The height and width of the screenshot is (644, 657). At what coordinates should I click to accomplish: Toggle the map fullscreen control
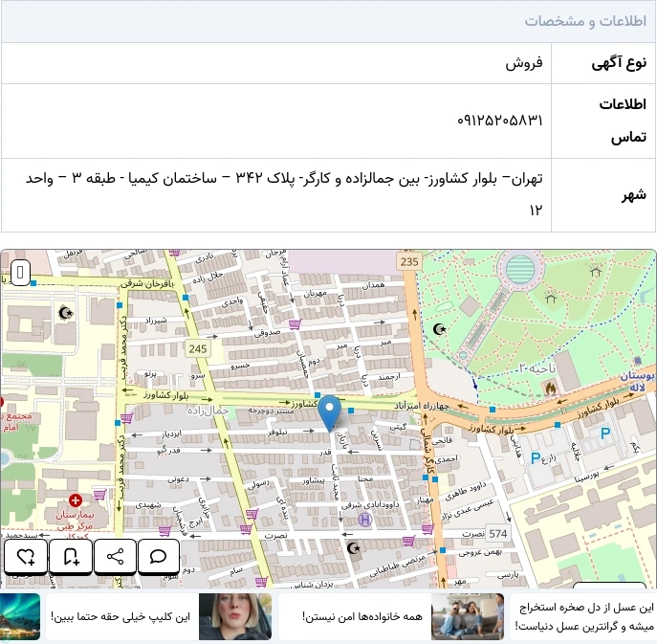[x=20, y=273]
